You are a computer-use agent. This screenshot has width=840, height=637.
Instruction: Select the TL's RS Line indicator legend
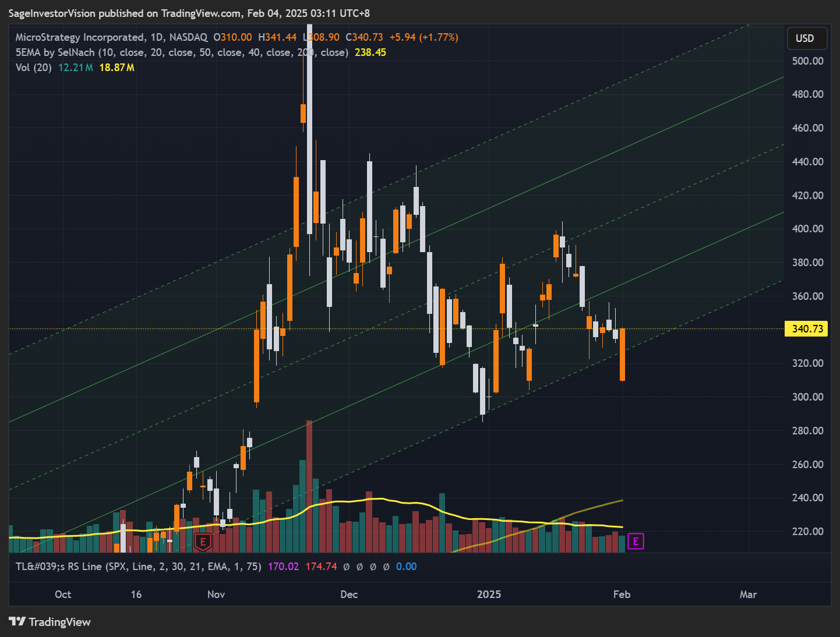(x=139, y=567)
